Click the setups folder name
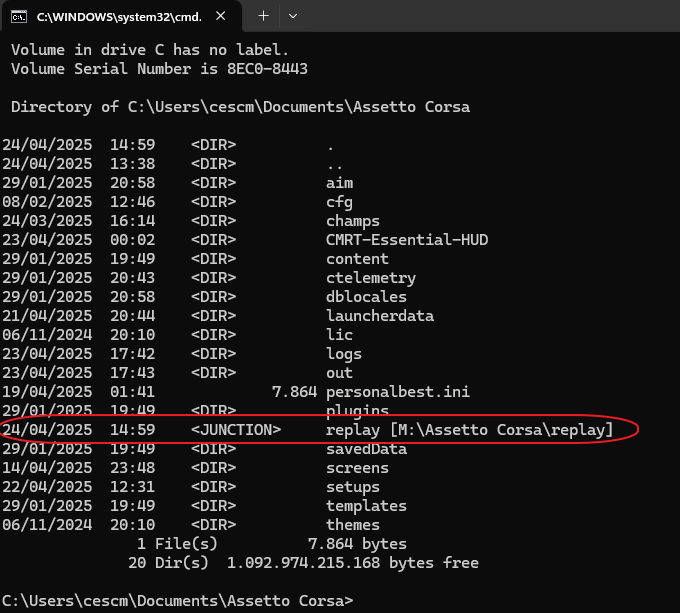 (x=353, y=487)
